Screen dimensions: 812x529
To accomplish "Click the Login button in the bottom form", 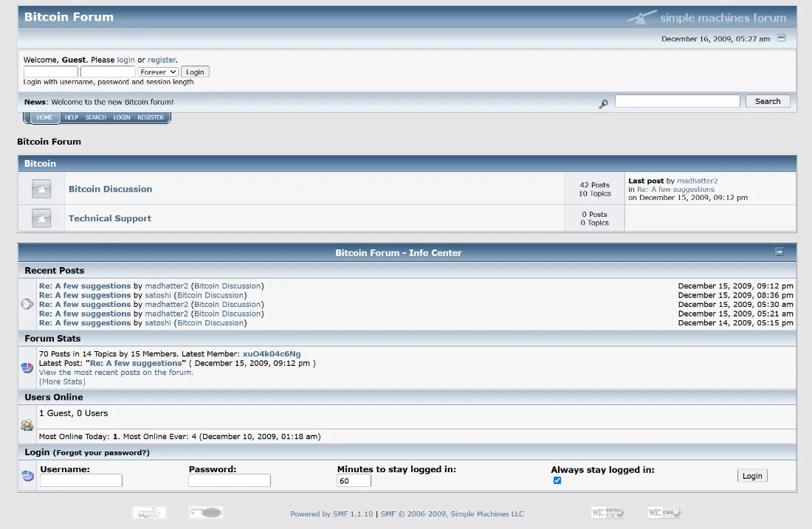I will point(752,476).
